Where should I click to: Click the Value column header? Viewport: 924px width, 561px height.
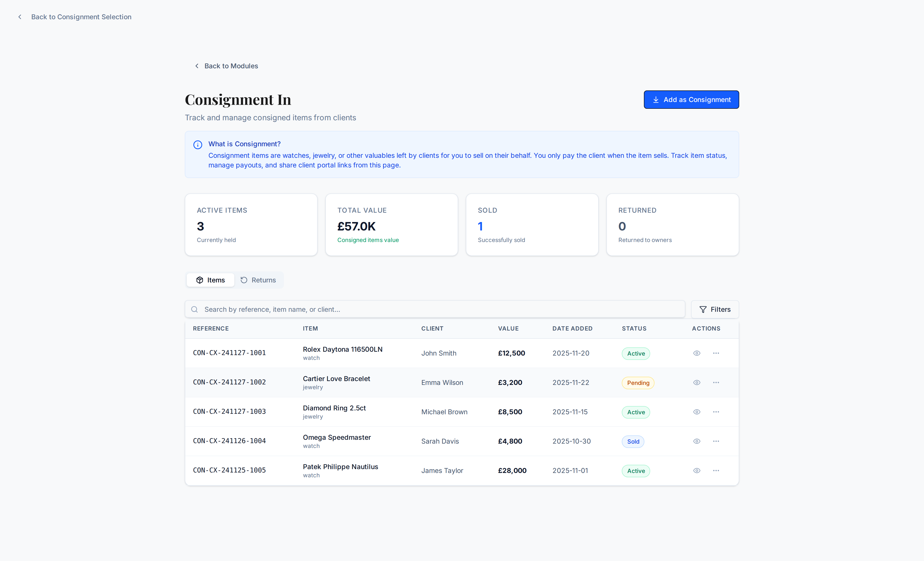[x=508, y=329]
